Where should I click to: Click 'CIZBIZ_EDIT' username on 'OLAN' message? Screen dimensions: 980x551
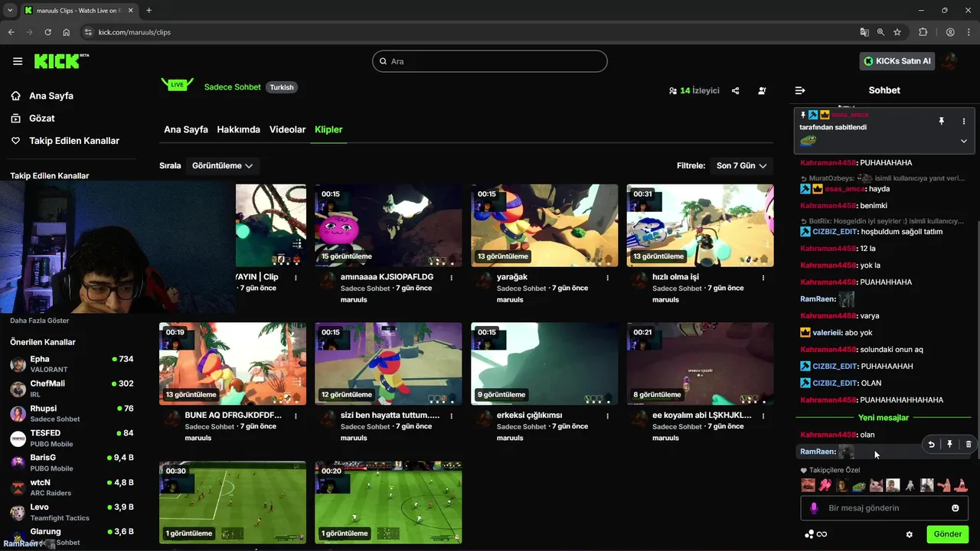click(835, 383)
